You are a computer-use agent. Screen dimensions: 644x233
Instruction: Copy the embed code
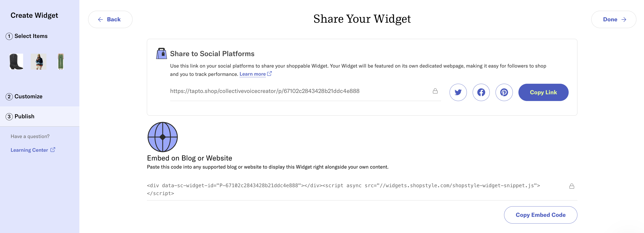click(540, 215)
